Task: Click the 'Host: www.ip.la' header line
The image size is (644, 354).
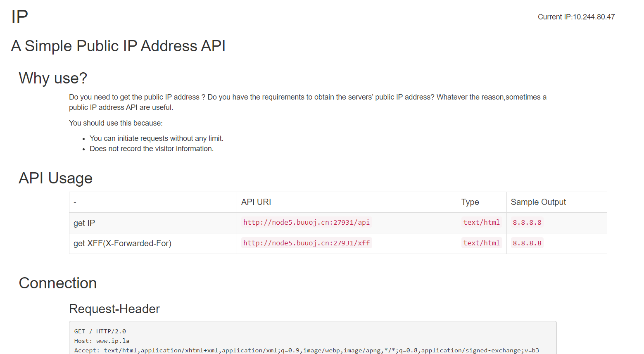Action: (102, 341)
